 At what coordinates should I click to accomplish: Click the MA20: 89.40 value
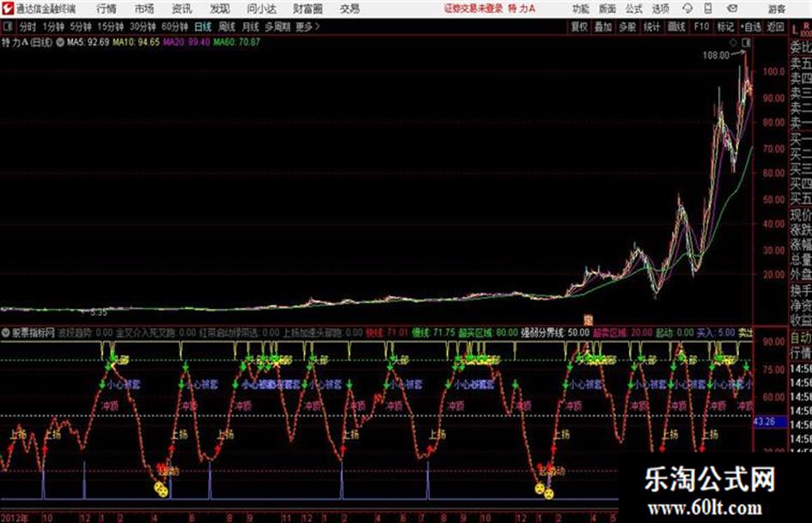pyautogui.click(x=186, y=42)
